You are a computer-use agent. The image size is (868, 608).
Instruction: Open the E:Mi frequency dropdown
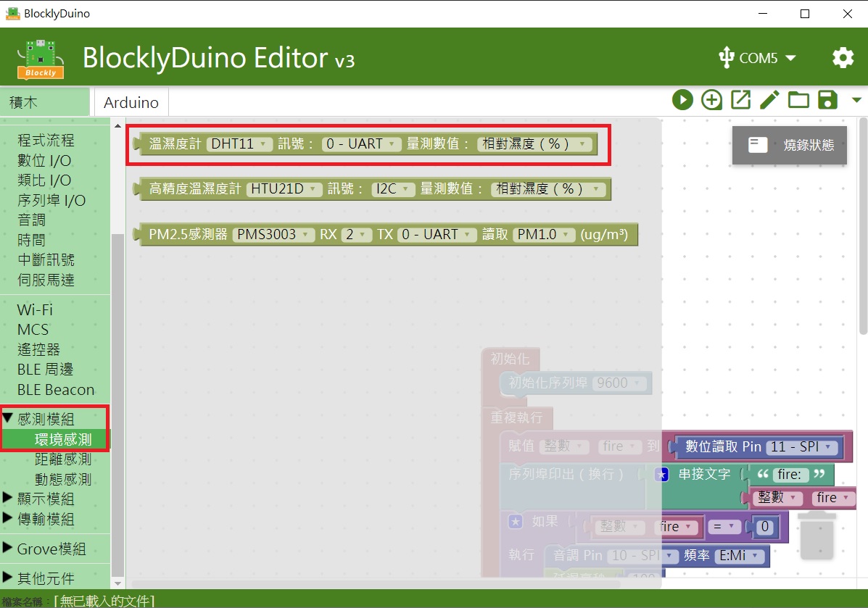(x=740, y=555)
